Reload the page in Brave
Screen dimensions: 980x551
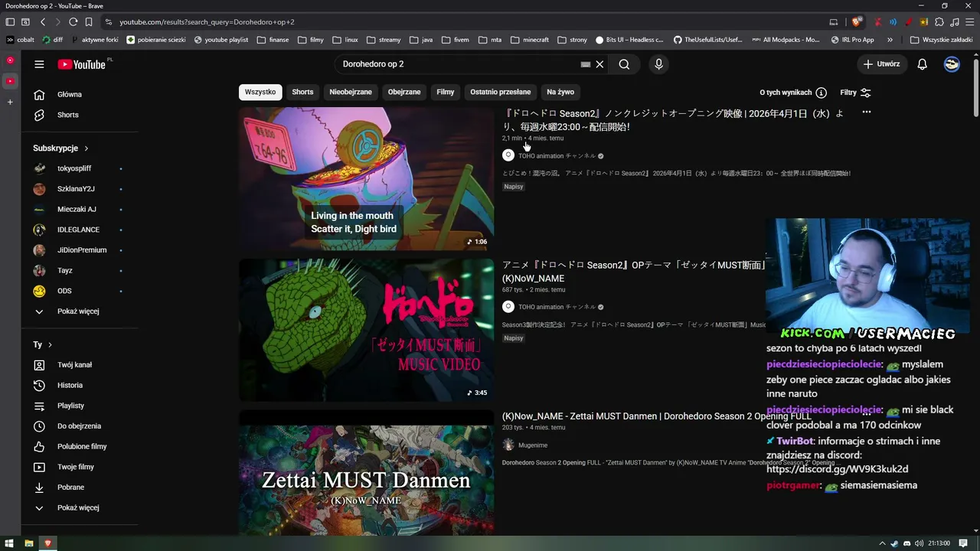pyautogui.click(x=73, y=22)
